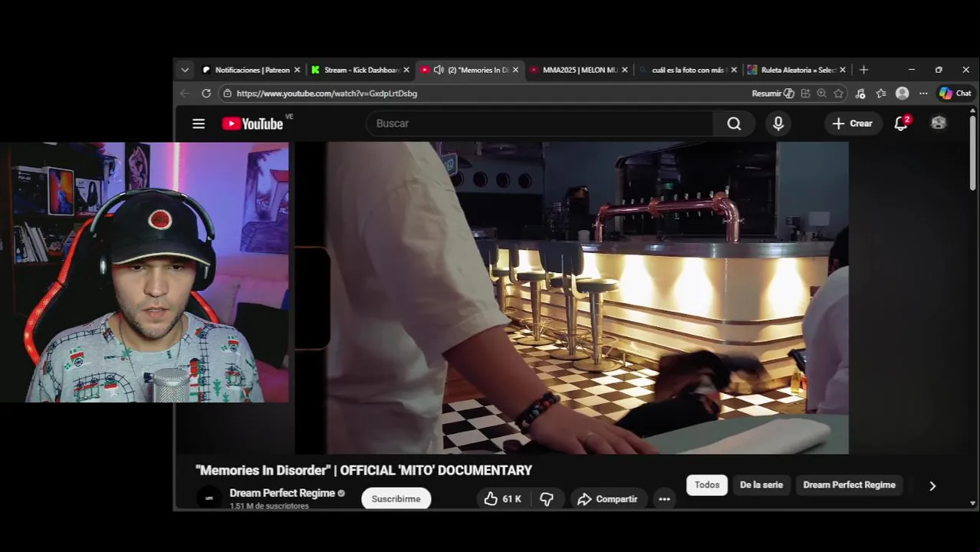Open the split screen icon in the address bar
Viewport: 980px width, 552px height.
coord(805,94)
